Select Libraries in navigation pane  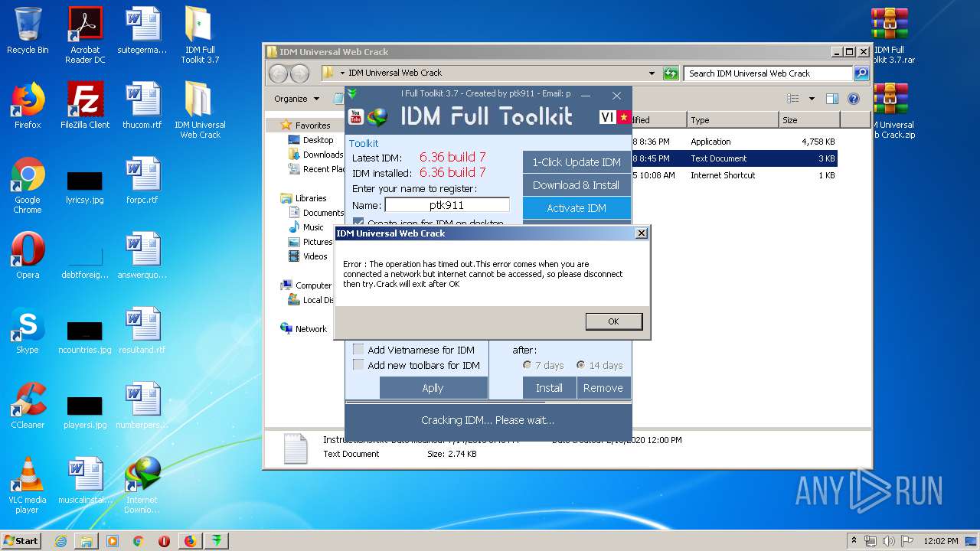[x=303, y=198]
